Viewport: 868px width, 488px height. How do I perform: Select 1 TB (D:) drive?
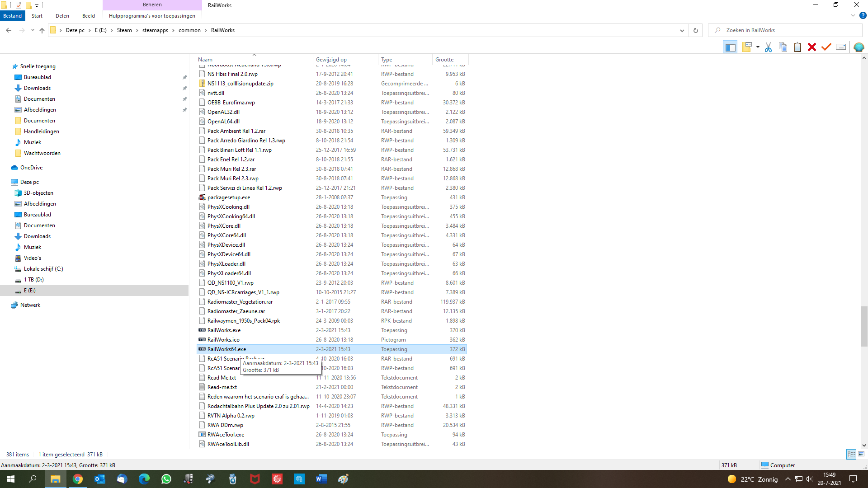34,280
